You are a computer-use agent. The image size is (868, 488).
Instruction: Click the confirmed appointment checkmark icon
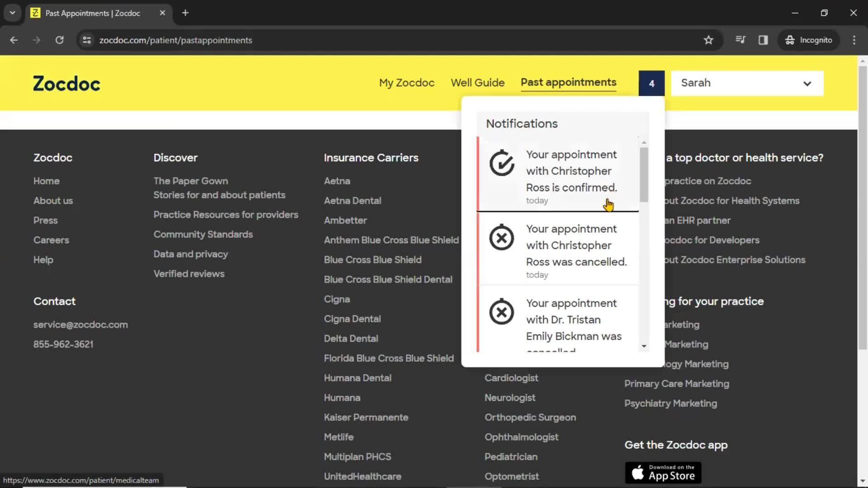tap(502, 163)
